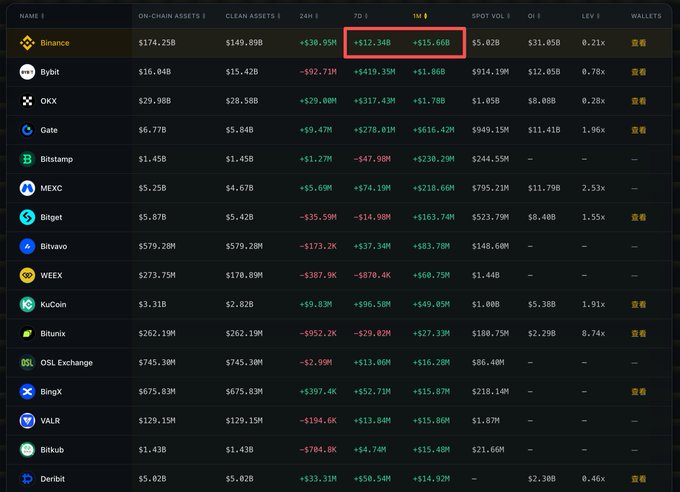Screen dimensions: 680x492
Task: Click Binance spot volume $5.02B
Action: 486,43
